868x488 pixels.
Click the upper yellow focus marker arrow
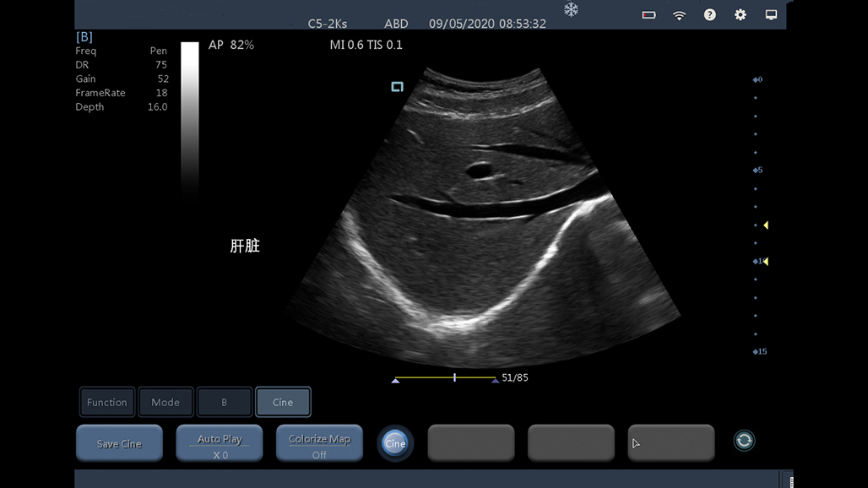tap(765, 225)
